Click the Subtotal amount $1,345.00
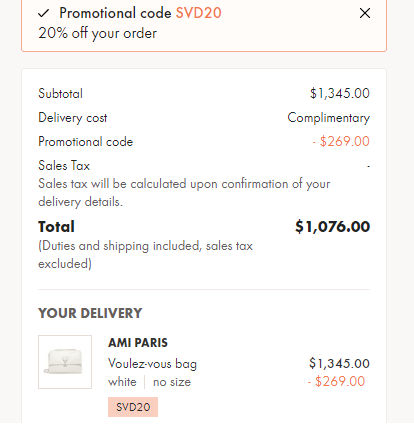The height and width of the screenshot is (429, 414). [x=340, y=94]
